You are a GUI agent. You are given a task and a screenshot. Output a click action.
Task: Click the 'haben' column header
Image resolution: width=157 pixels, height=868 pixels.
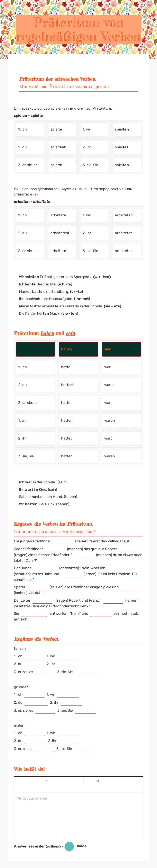click(78, 349)
